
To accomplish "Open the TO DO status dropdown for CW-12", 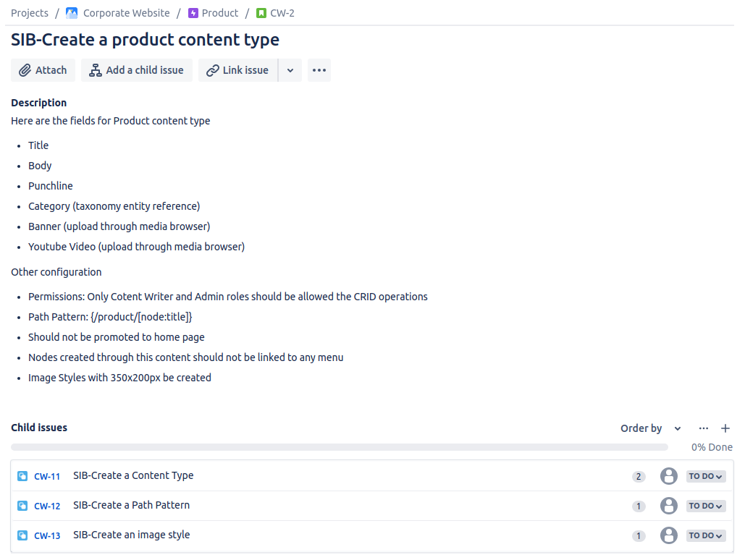I will click(x=705, y=506).
